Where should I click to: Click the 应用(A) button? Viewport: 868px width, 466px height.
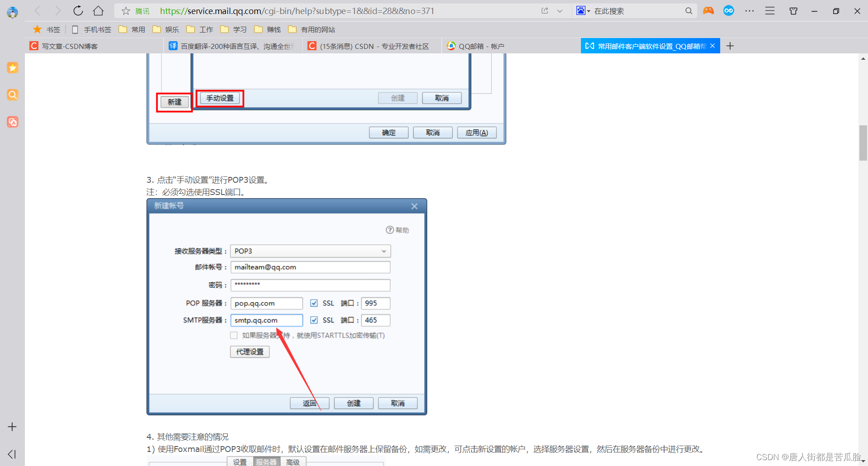click(477, 133)
